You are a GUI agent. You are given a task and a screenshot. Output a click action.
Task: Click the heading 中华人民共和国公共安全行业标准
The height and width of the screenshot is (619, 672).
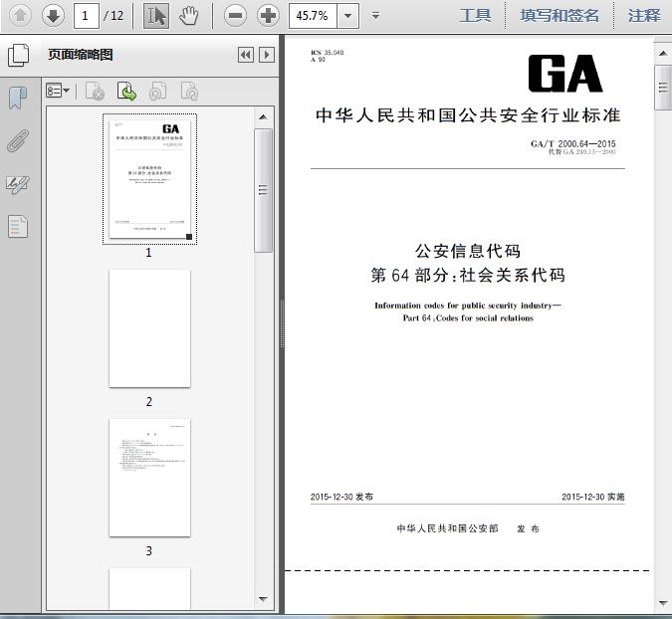(468, 115)
